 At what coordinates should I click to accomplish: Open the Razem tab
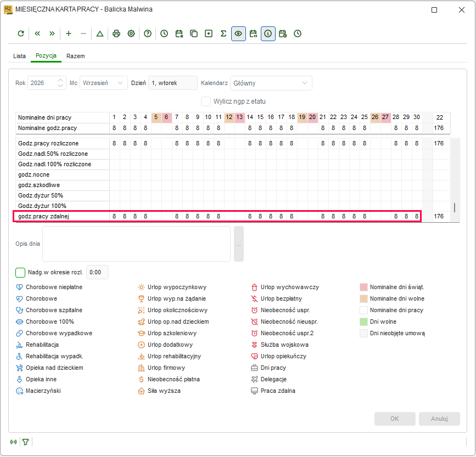pyautogui.click(x=76, y=56)
